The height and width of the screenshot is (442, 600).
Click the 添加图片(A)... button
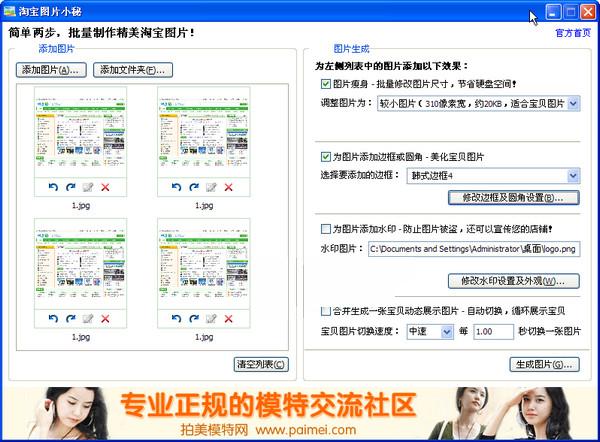coord(51,70)
